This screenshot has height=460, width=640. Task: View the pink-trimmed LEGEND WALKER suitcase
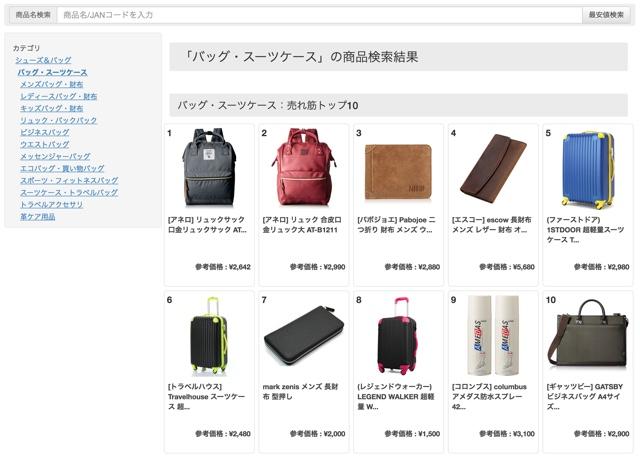tap(398, 336)
